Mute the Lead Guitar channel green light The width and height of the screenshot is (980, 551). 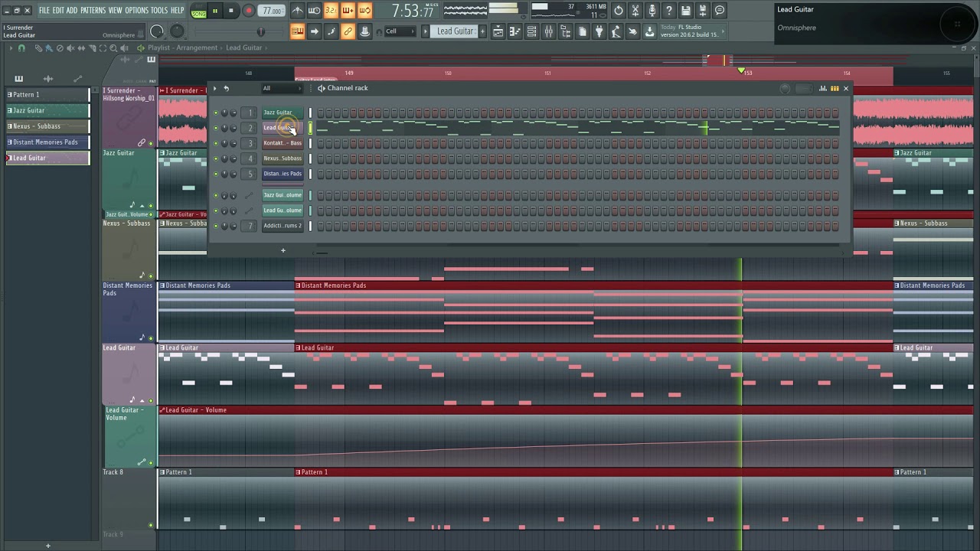(x=216, y=128)
